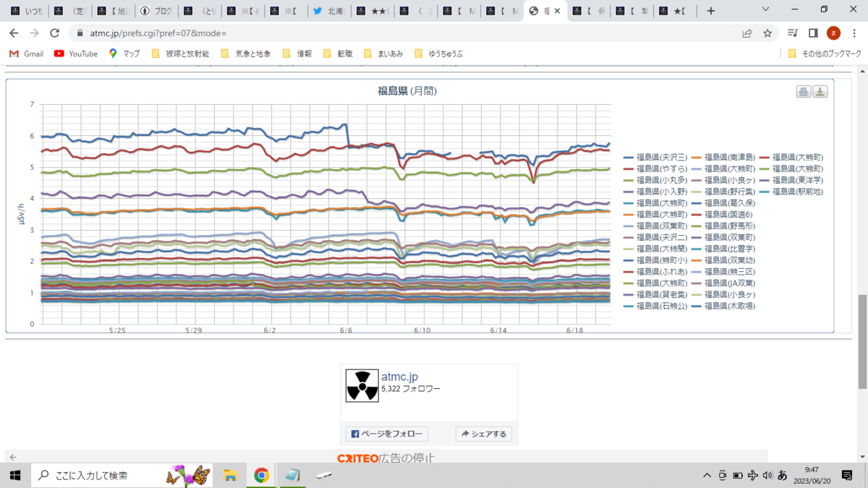This screenshot has height=488, width=868.
Task: Click CRITEO 広告の停止 link
Action: pyautogui.click(x=386, y=458)
